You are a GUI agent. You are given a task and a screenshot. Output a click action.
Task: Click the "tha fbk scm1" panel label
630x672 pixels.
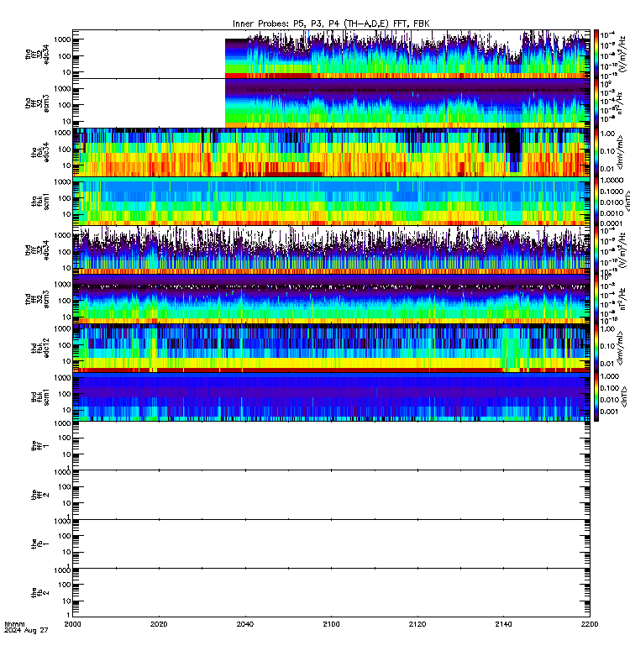point(40,202)
